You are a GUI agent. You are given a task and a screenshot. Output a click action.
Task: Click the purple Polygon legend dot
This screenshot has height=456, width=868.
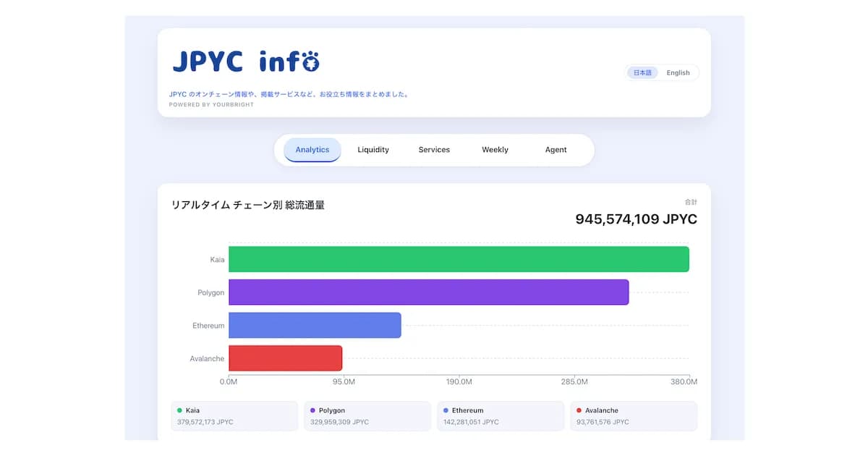tap(313, 410)
